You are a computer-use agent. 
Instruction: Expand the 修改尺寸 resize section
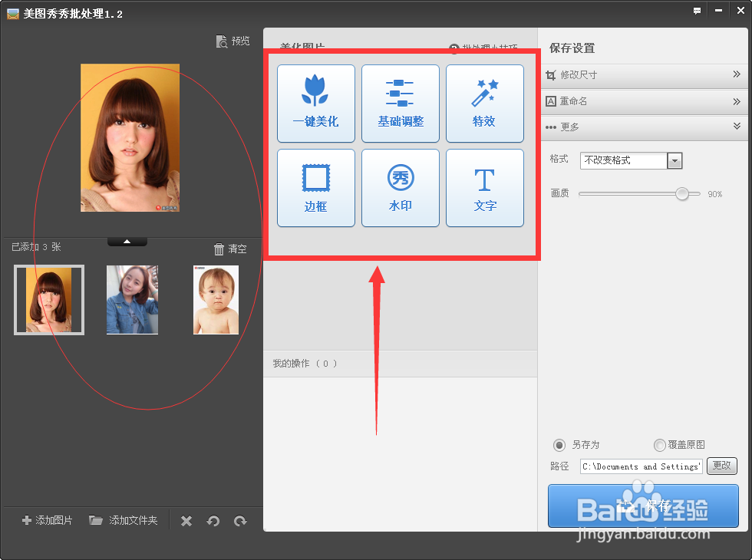644,75
